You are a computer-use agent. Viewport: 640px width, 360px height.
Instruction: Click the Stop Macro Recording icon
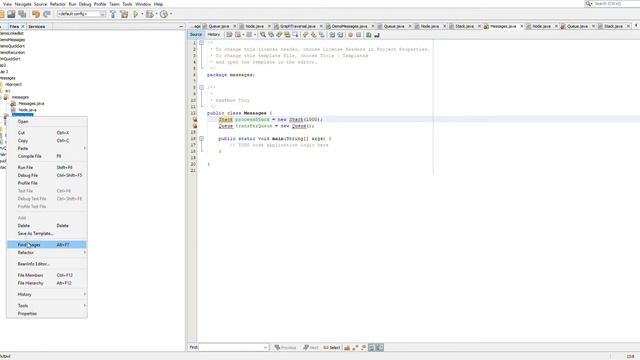(358, 35)
